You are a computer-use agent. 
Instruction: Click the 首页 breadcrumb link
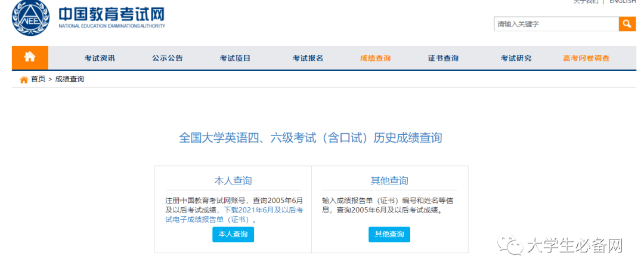pyautogui.click(x=38, y=79)
